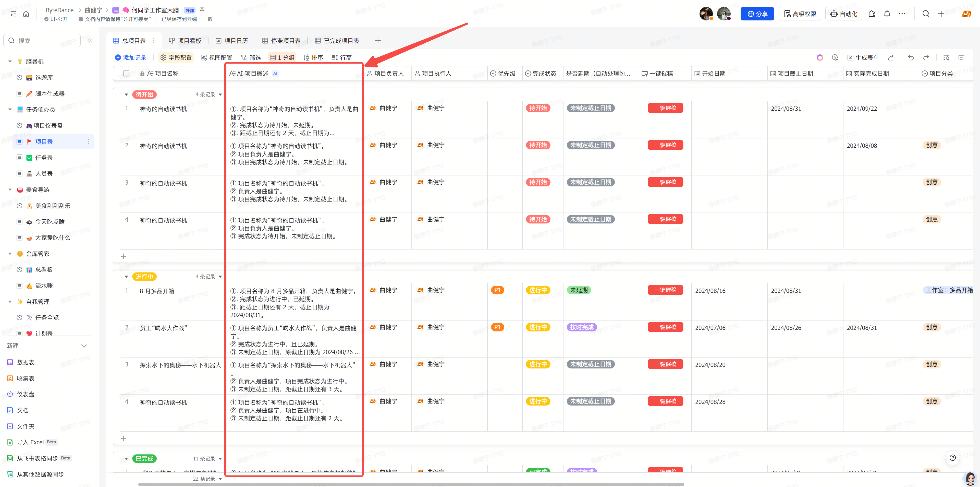Collapse the 进行中 group
This screenshot has width=980, height=487.
tap(126, 276)
